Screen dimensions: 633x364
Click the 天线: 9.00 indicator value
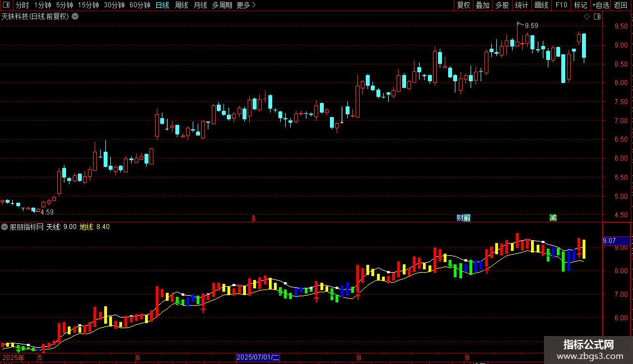pos(62,227)
